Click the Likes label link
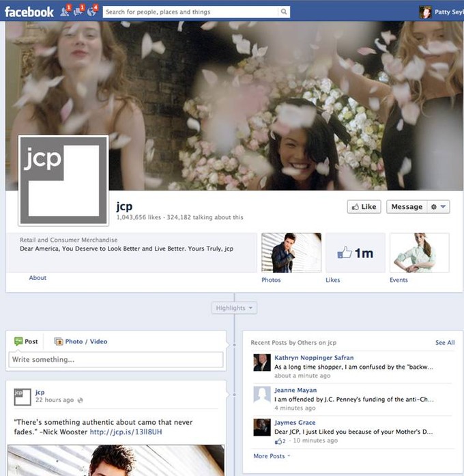The width and height of the screenshot is (464, 476). pos(333,280)
